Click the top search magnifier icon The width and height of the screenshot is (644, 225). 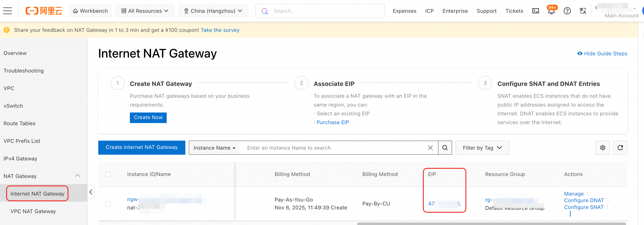pyautogui.click(x=265, y=11)
